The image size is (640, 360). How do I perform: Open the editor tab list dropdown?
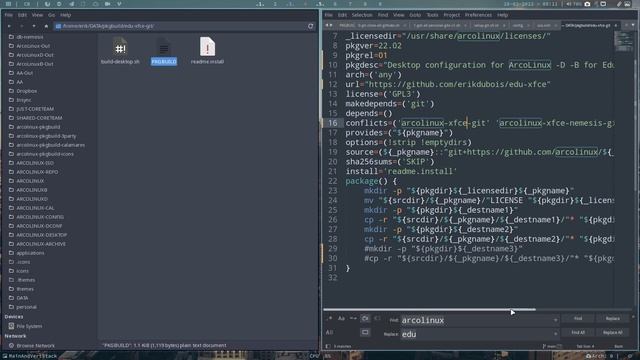click(633, 25)
